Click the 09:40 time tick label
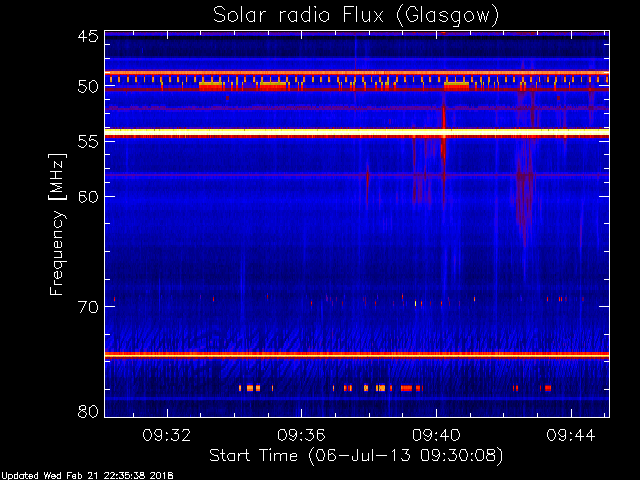This screenshot has width=640, height=480. 436,435
